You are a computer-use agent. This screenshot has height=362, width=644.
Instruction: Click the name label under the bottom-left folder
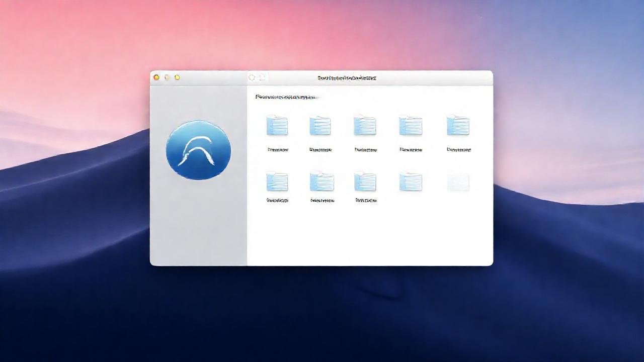pyautogui.click(x=277, y=200)
